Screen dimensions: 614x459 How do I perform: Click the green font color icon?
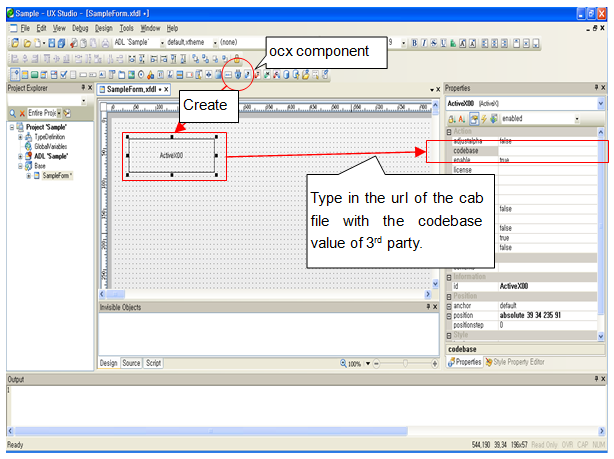click(x=453, y=43)
